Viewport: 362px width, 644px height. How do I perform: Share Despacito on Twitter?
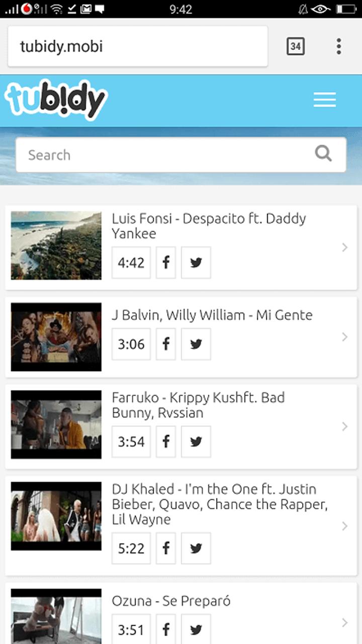tap(196, 262)
